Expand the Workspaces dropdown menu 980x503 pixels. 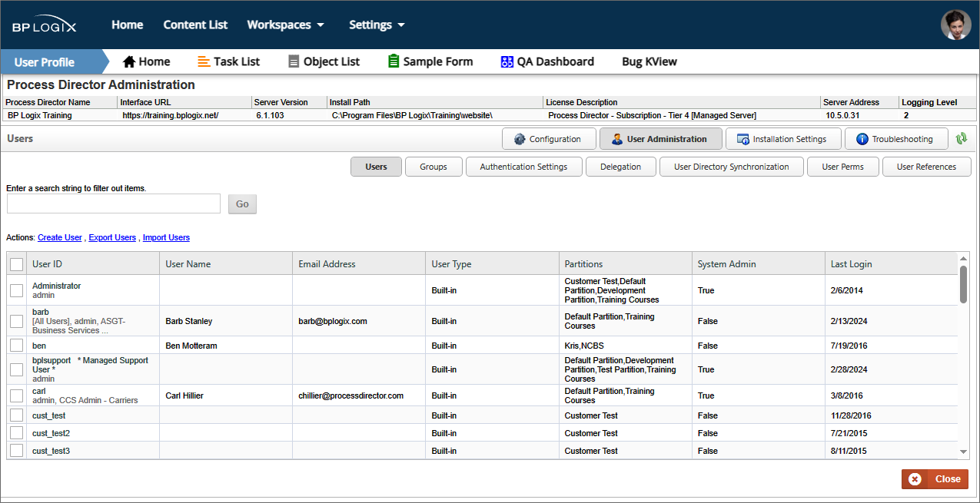(x=285, y=25)
